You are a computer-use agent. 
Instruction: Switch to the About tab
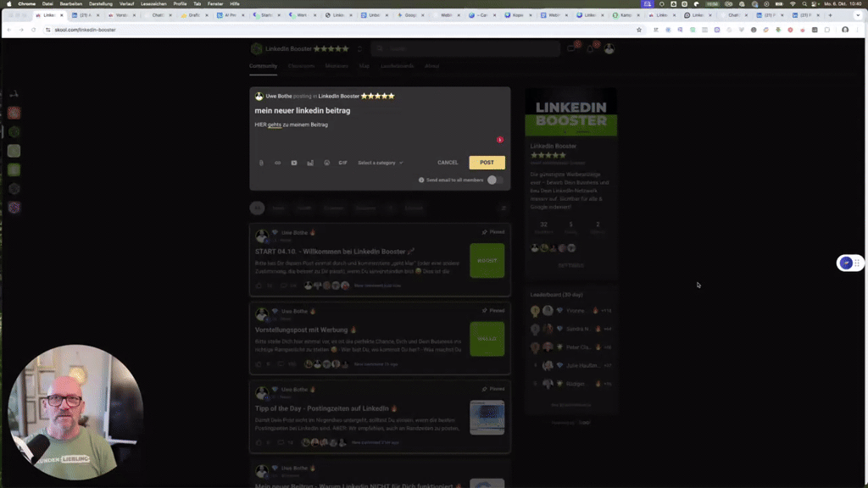[x=431, y=66]
